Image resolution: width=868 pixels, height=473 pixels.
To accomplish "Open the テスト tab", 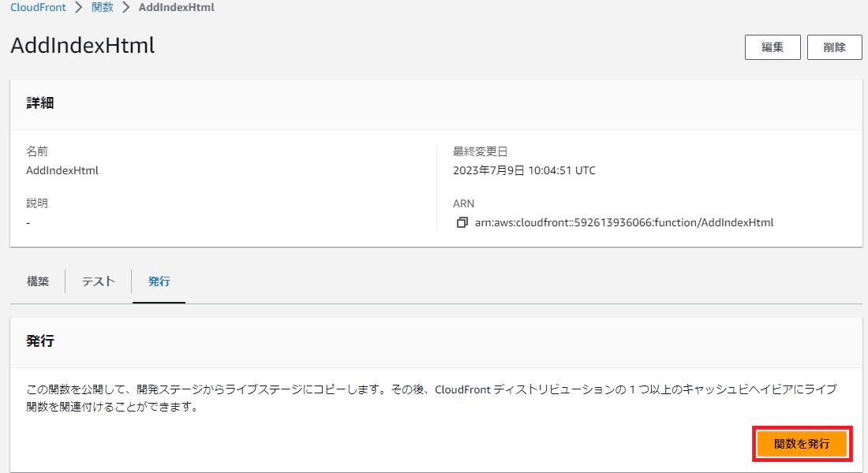I will 99,281.
